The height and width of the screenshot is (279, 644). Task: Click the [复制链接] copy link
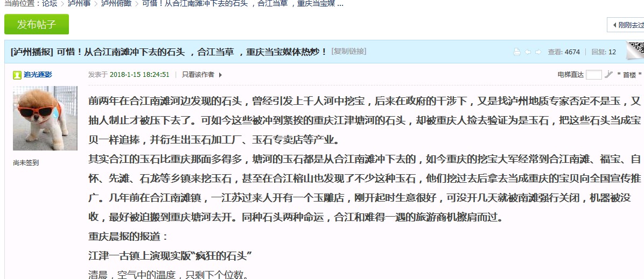point(348,52)
